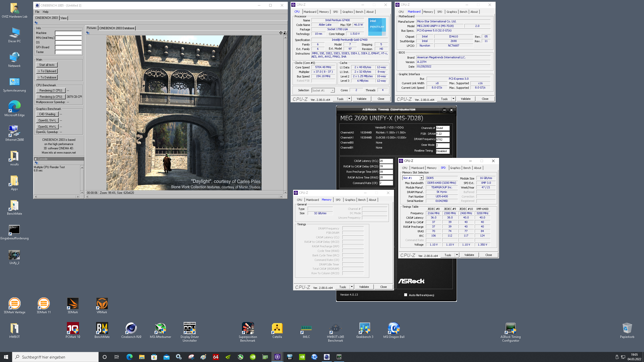The width and height of the screenshot is (644, 362).
Task: Open Tools dropdown arrow in CPU-Z Mainboard window
Action: click(453, 99)
